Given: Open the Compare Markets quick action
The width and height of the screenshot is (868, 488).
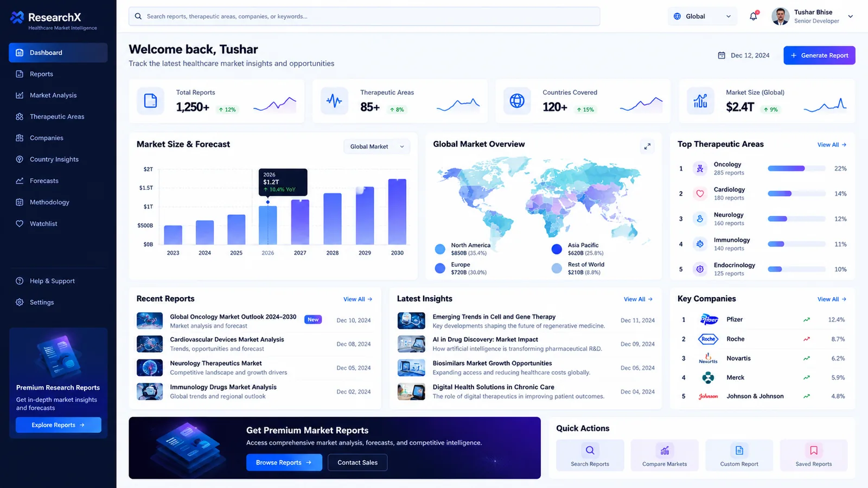Looking at the screenshot, I should 665,455.
